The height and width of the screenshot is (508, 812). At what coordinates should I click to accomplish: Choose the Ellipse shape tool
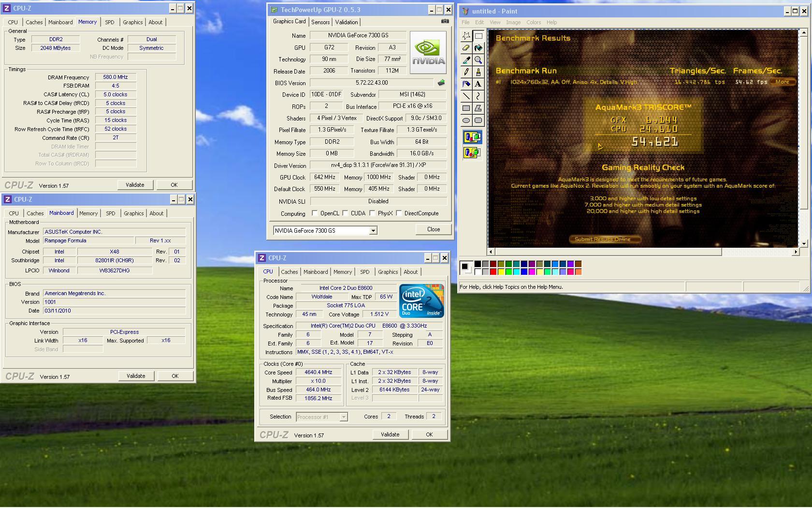[466, 120]
